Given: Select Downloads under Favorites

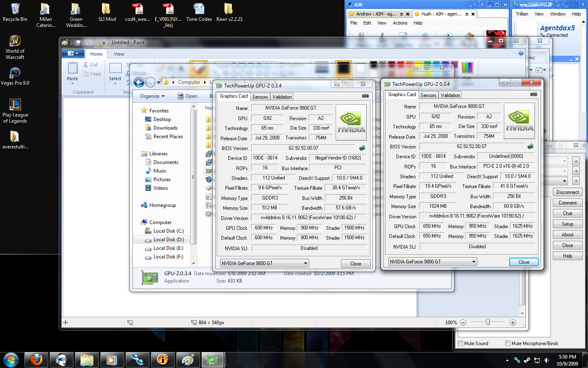Looking at the screenshot, I should (x=161, y=128).
